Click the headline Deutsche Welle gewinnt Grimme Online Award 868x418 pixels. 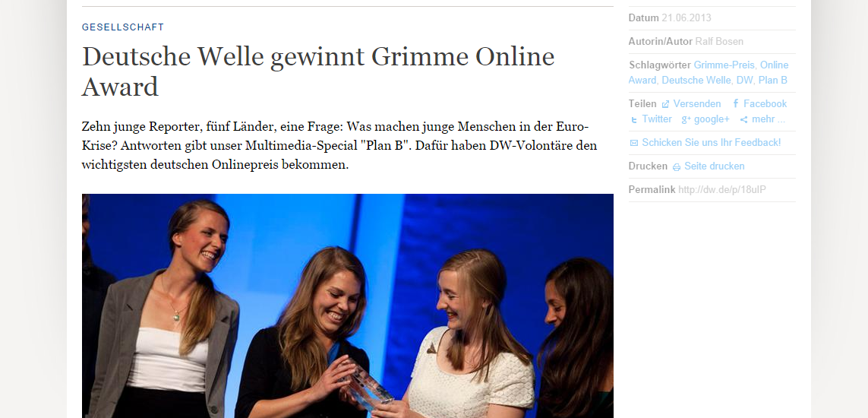[318, 71]
